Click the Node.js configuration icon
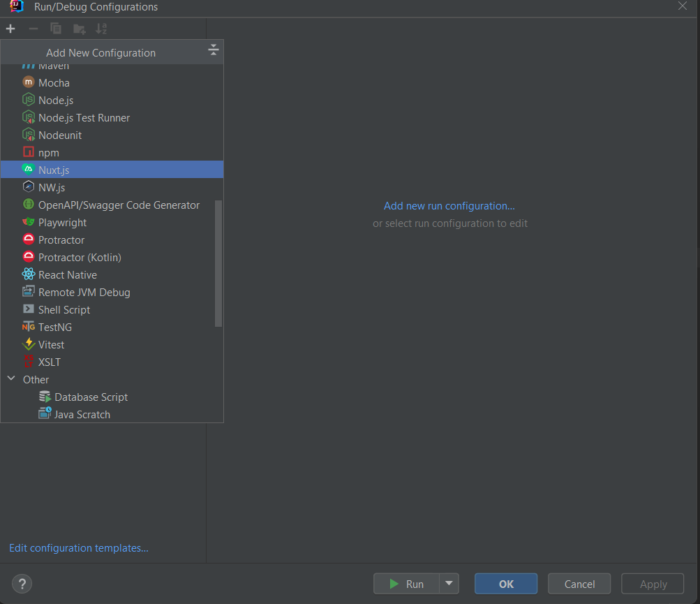700x604 pixels. coord(29,100)
